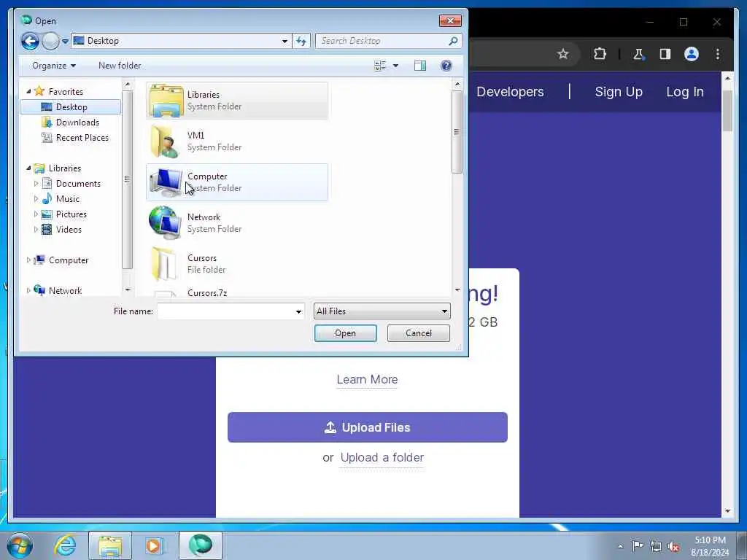
Task: Open browser Extensions puzzle icon
Action: coord(600,54)
